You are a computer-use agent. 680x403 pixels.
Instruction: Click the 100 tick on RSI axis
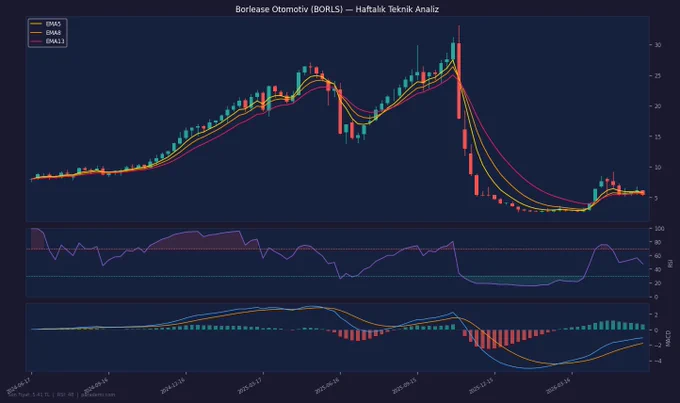coord(659,229)
